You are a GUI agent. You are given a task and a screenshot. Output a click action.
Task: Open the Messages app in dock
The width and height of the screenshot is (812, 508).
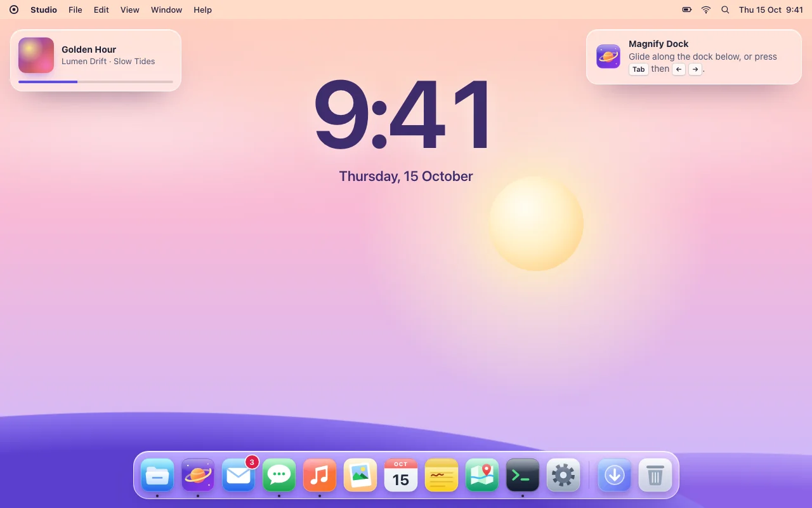coord(279,475)
